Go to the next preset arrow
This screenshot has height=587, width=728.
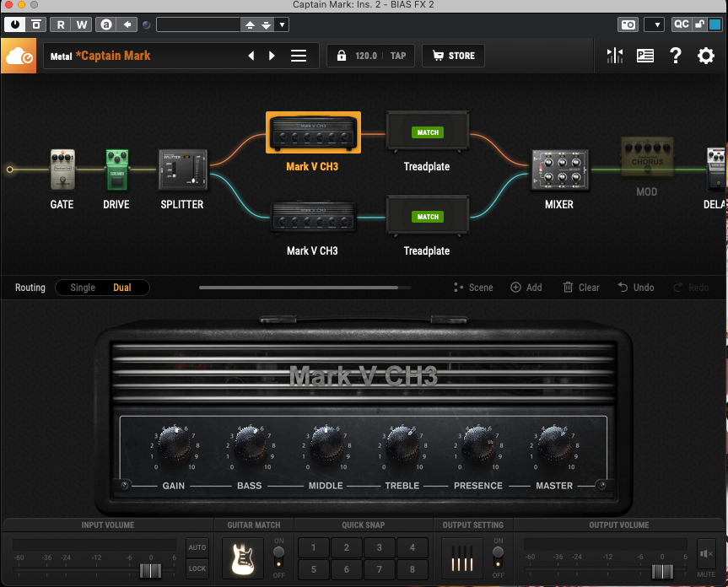[272, 56]
